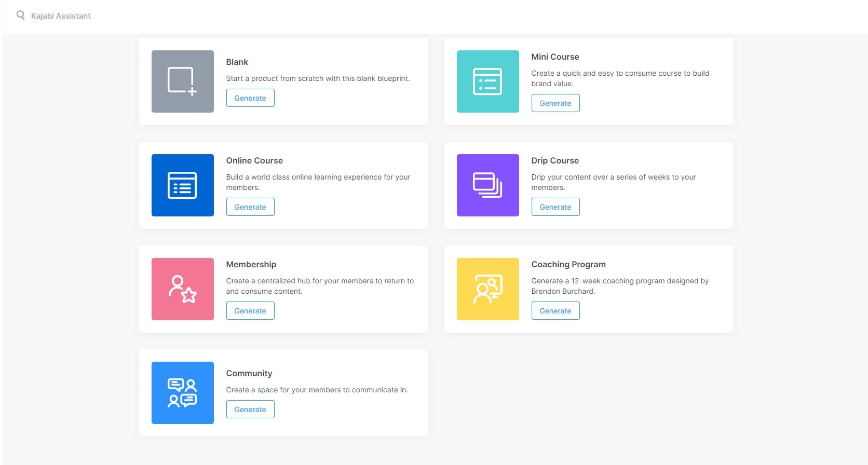
Task: Click the Blank blueprint icon
Action: 182,81
